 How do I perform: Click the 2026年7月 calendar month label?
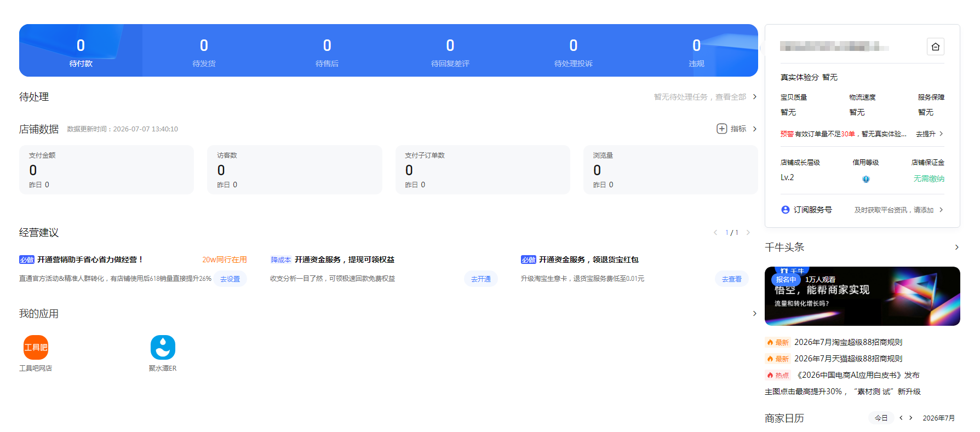tap(938, 418)
